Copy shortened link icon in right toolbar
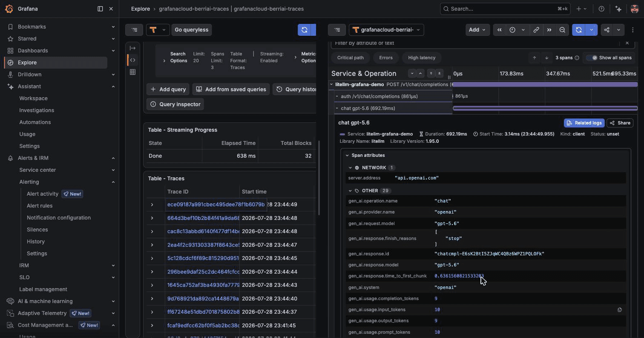Viewport: 644px width, 338px height. [x=536, y=30]
